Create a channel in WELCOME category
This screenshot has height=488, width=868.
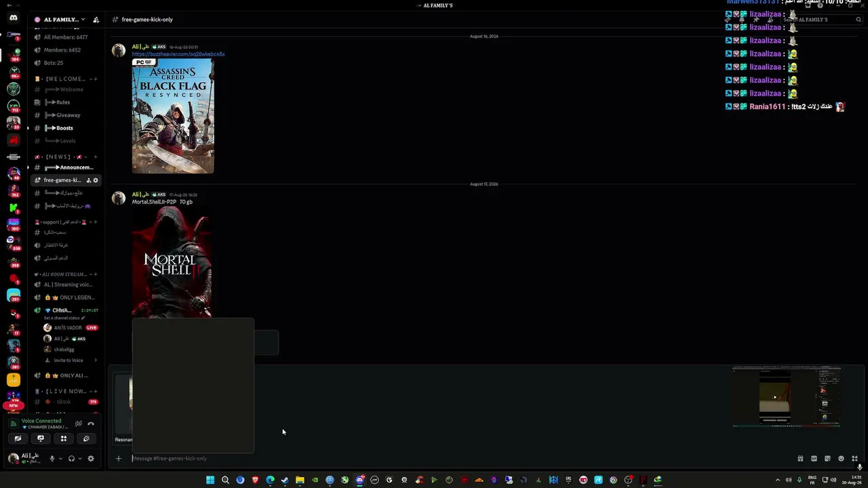tap(96, 79)
